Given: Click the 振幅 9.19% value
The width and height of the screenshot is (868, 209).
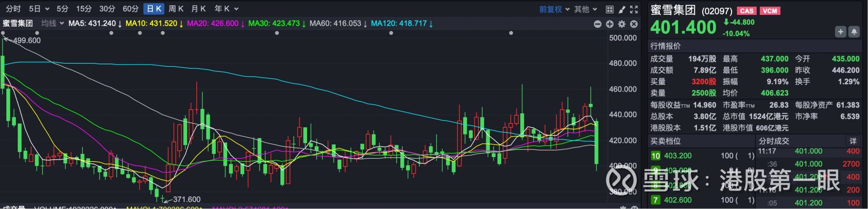Looking at the screenshot, I should [777, 82].
